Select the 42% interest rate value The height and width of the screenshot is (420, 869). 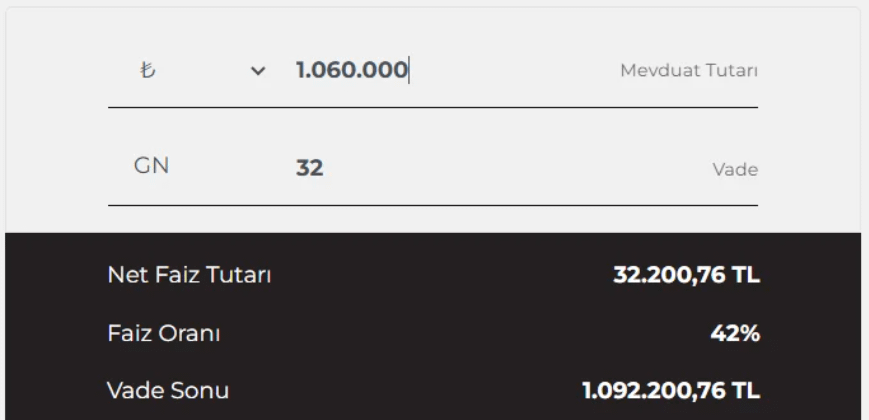(733, 333)
